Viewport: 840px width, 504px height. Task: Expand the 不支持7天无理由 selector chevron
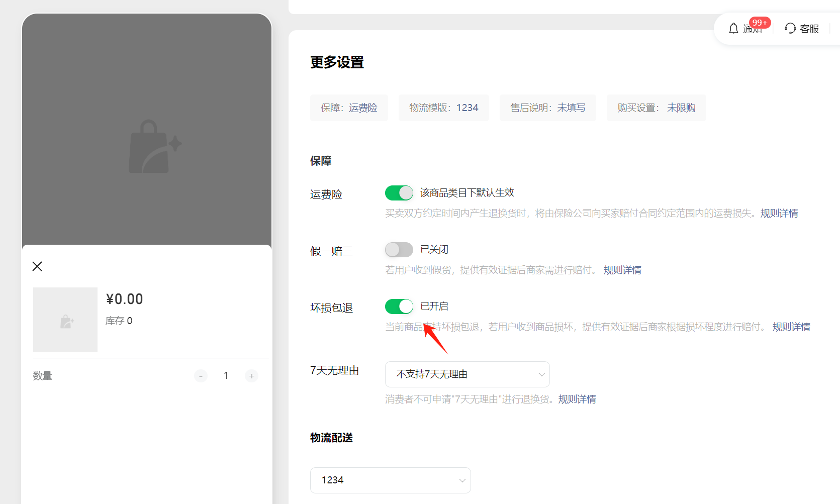click(541, 374)
